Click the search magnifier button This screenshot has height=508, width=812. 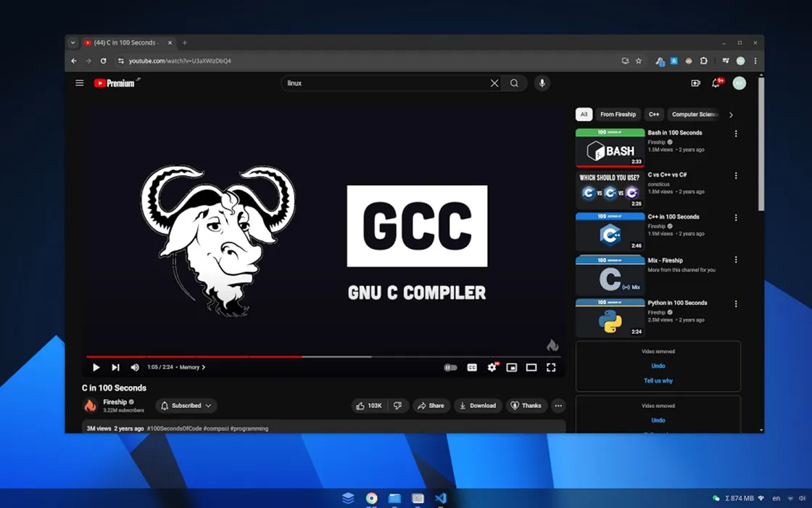pyautogui.click(x=514, y=83)
